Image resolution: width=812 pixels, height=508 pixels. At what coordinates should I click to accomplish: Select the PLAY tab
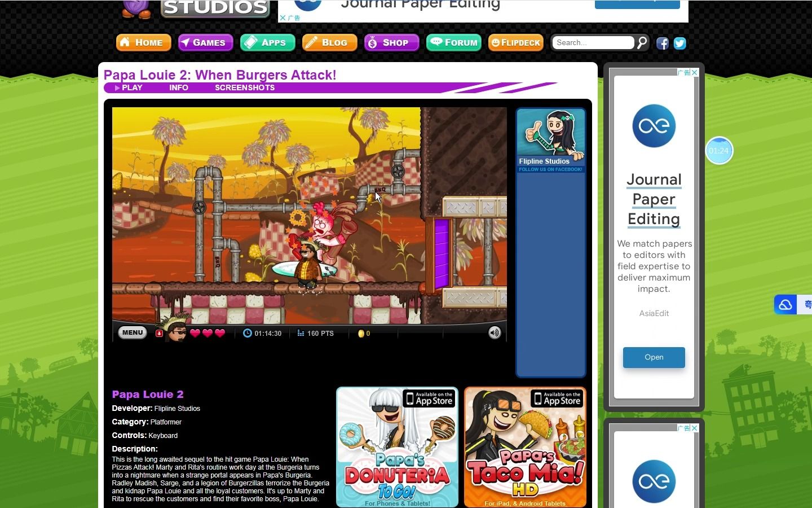[x=129, y=87]
